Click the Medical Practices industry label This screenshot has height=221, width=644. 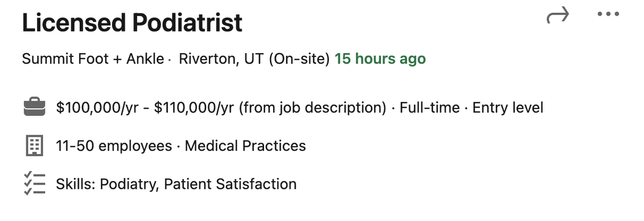click(x=245, y=146)
